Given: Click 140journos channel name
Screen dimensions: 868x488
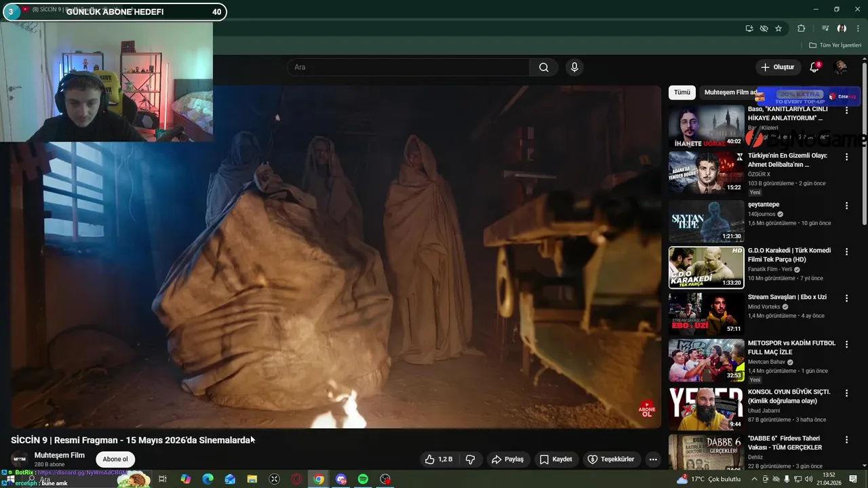Looking at the screenshot, I should point(762,214).
